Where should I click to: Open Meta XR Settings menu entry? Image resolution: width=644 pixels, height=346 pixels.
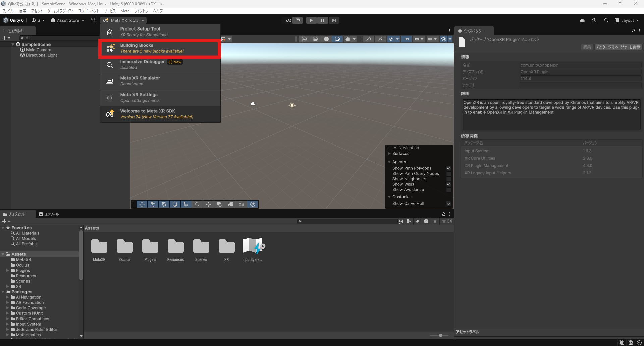tap(160, 98)
